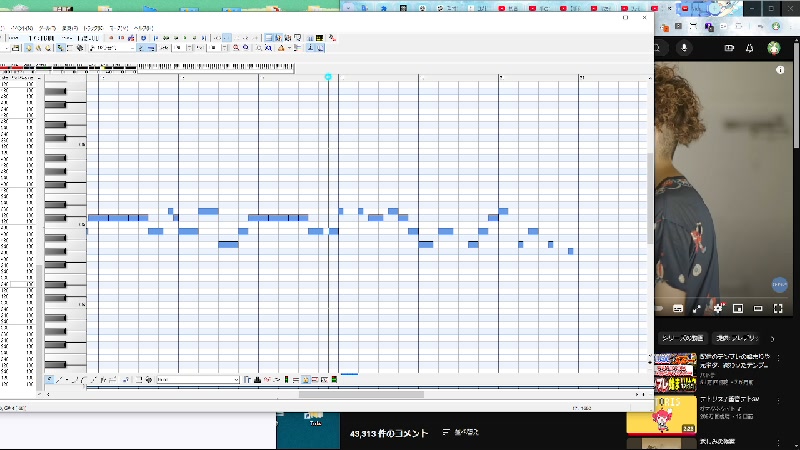Click the first red record icon

[x=111, y=38]
